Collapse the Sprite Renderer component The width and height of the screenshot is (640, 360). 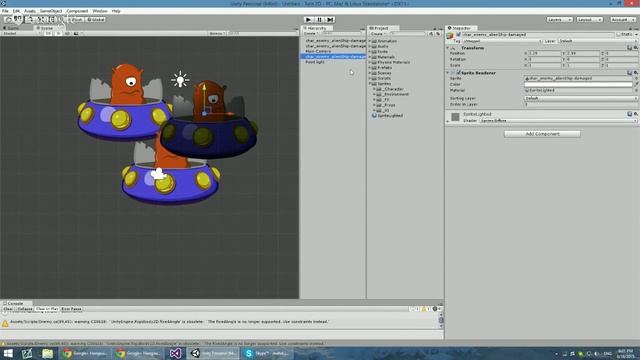(x=448, y=73)
